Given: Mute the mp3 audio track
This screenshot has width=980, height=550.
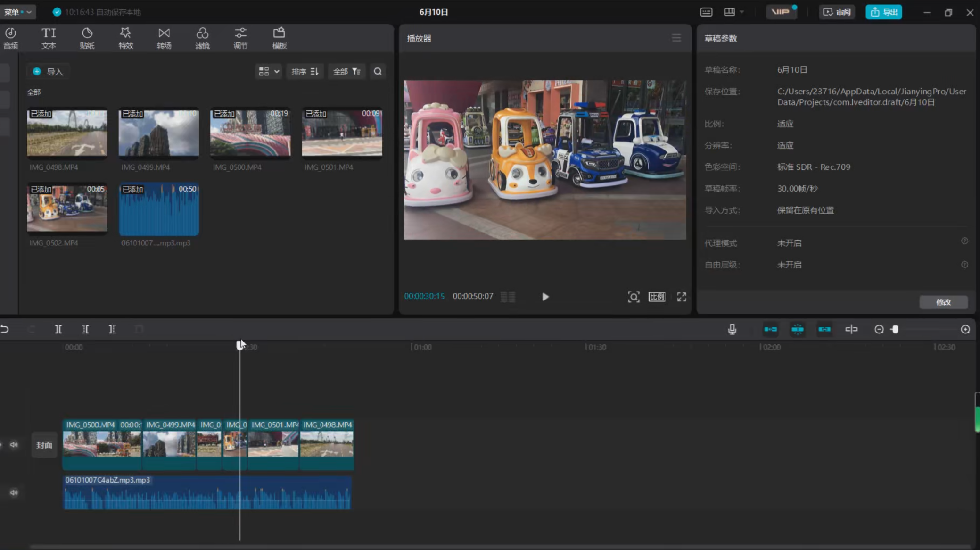Looking at the screenshot, I should (x=14, y=492).
